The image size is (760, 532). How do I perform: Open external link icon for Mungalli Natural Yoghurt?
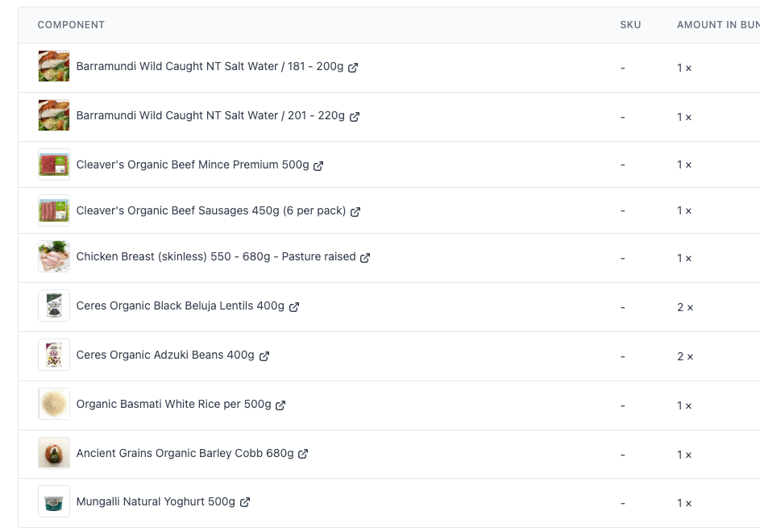pos(245,502)
